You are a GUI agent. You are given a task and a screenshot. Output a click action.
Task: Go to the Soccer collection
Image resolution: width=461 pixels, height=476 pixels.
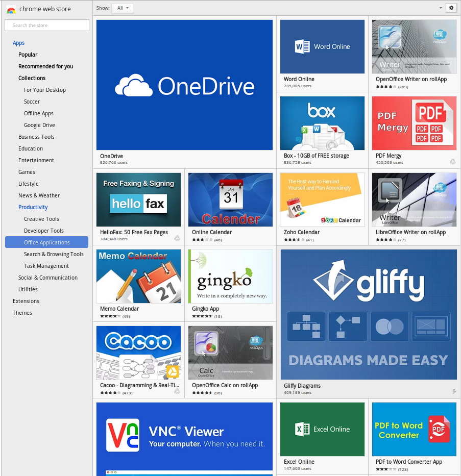32,102
